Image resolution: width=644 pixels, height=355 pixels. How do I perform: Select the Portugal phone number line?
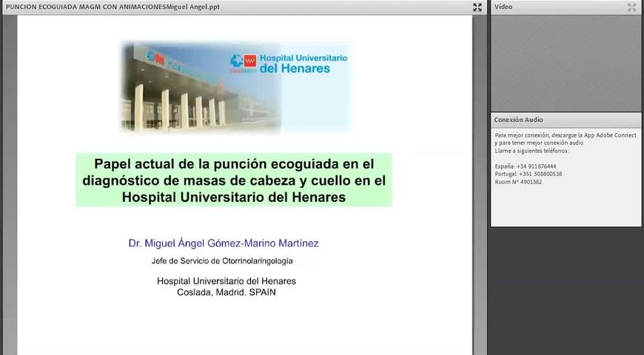point(529,174)
